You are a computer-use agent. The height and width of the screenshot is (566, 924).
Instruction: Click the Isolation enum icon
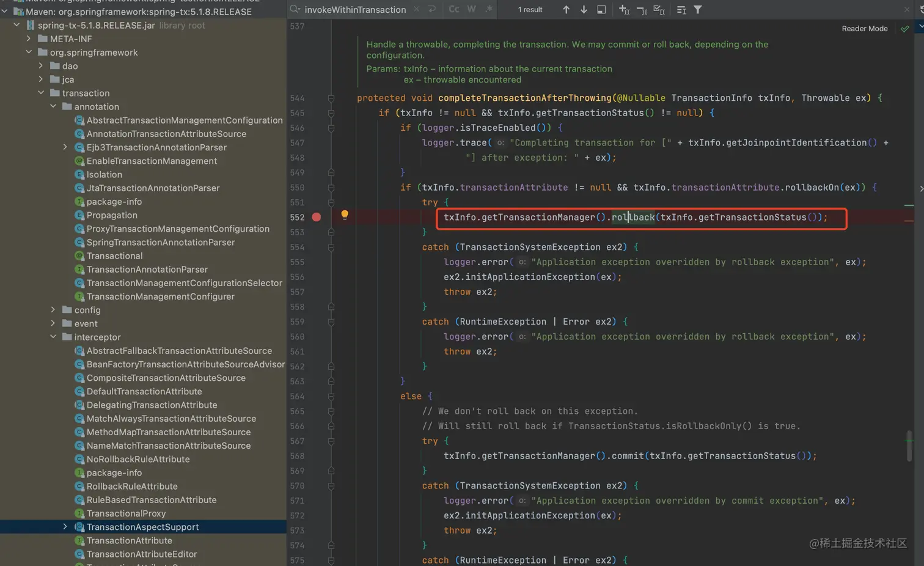pos(79,175)
